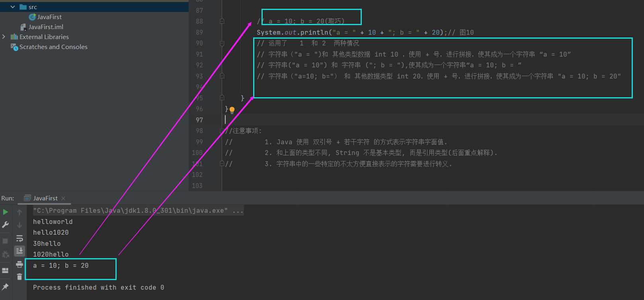The image size is (644, 300).
Task: Click comment '运用了 1 和 2 两种情况'
Action: coord(308,43)
